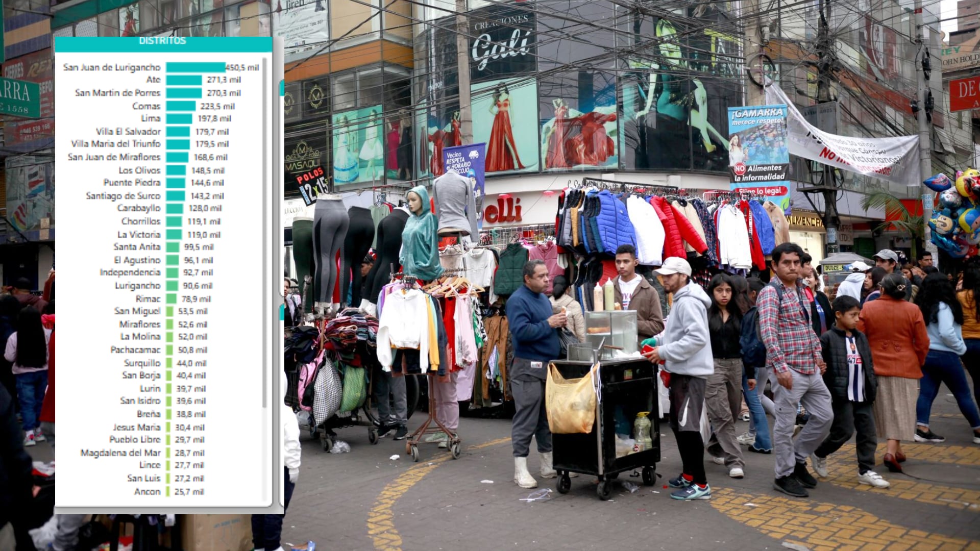
Task: Select the Los Olivos bar
Action: 176,170
